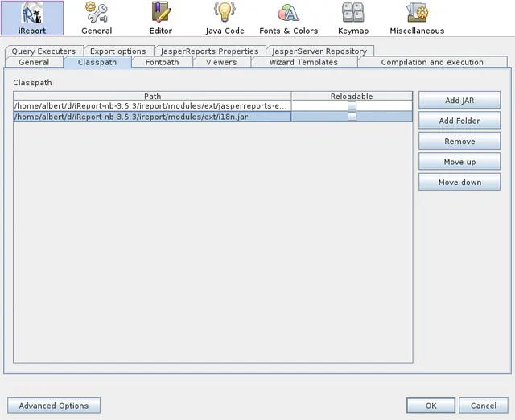Image resolution: width=515 pixels, height=420 pixels.
Task: Switch to Query Executers tab
Action: tap(43, 51)
